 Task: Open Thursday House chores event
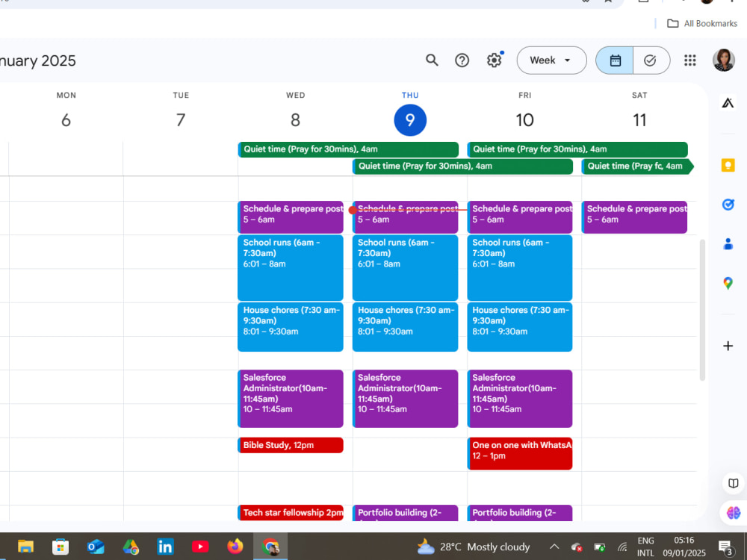point(406,327)
